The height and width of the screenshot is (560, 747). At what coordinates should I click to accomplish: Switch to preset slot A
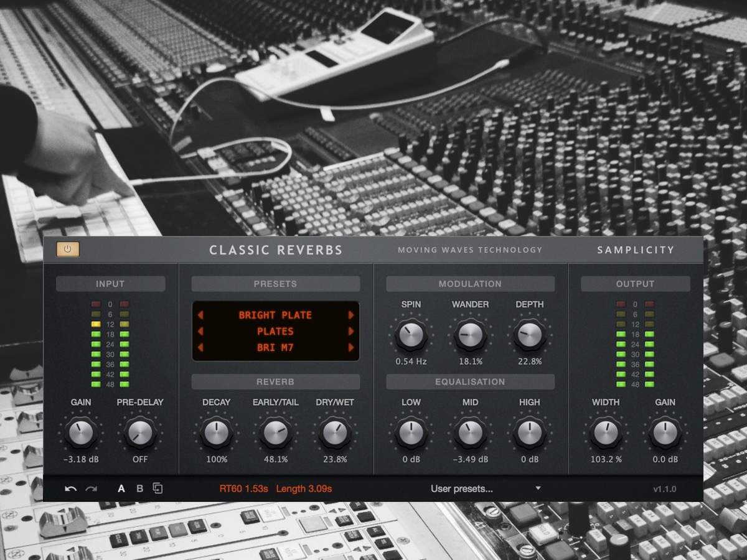pos(121,488)
